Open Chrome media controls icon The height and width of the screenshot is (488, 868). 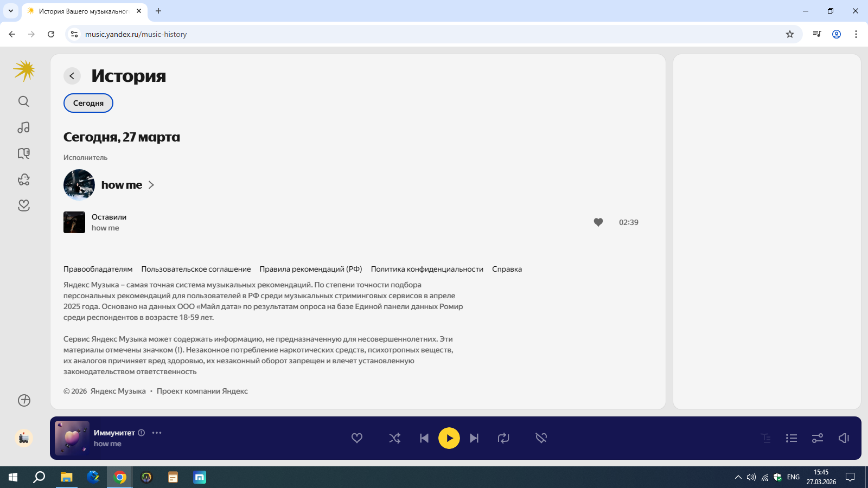(817, 34)
